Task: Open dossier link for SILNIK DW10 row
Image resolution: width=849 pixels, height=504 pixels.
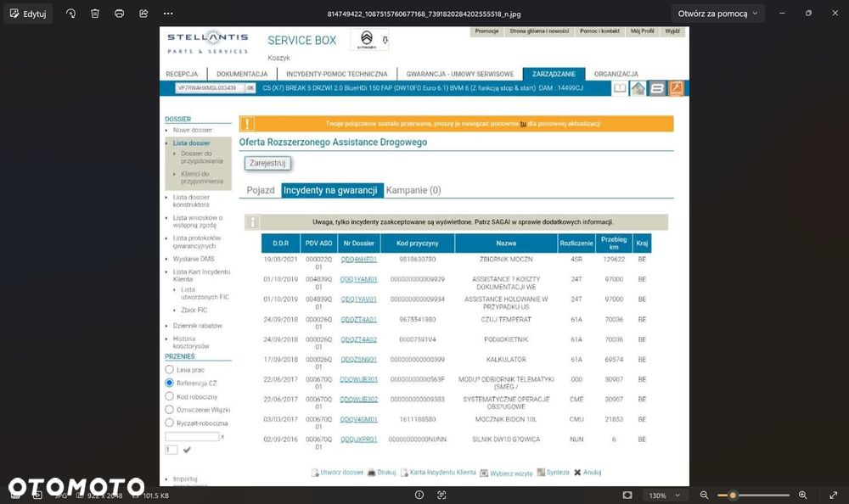Action: (x=358, y=439)
